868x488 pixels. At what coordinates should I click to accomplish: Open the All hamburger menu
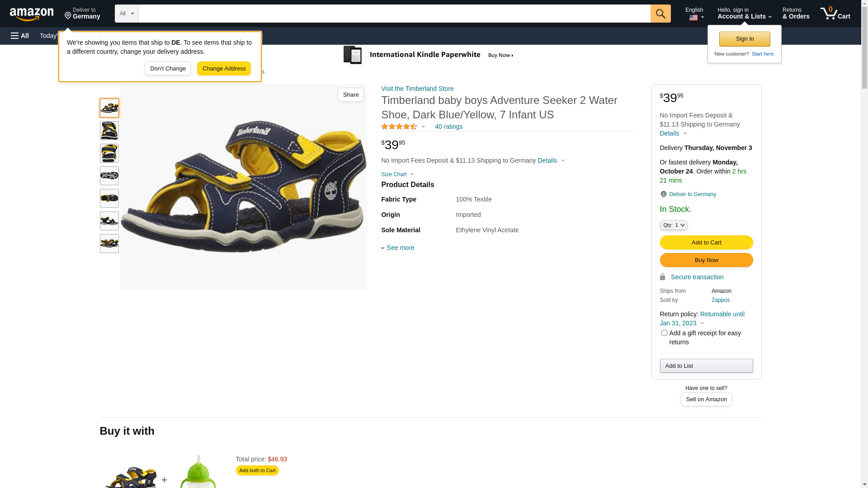coord(20,36)
